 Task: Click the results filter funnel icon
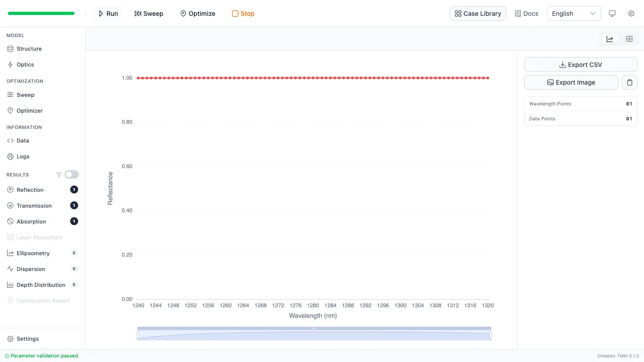(x=58, y=175)
